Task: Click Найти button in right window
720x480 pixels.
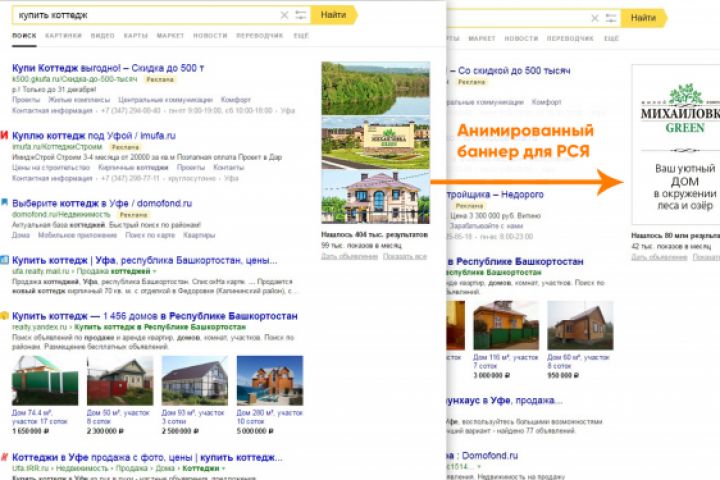Action: 644,18
